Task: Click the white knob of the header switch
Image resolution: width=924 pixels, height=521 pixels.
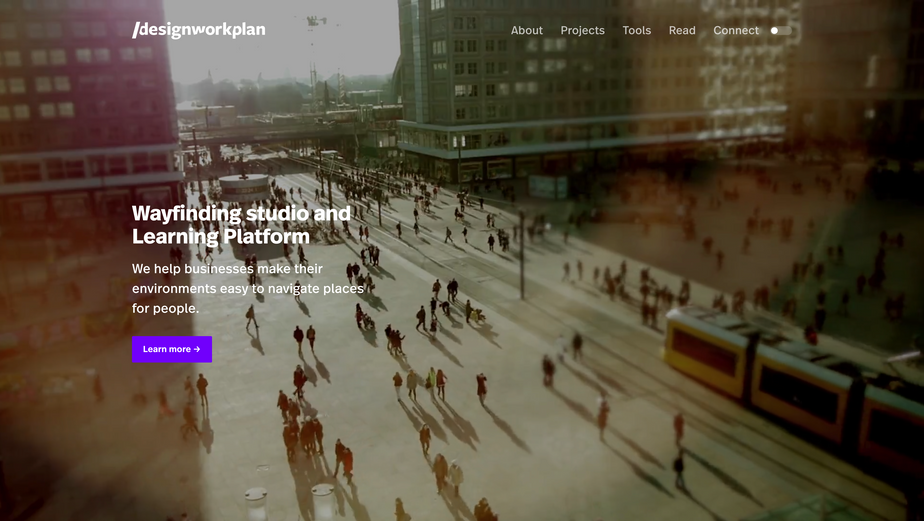Action: coord(774,31)
